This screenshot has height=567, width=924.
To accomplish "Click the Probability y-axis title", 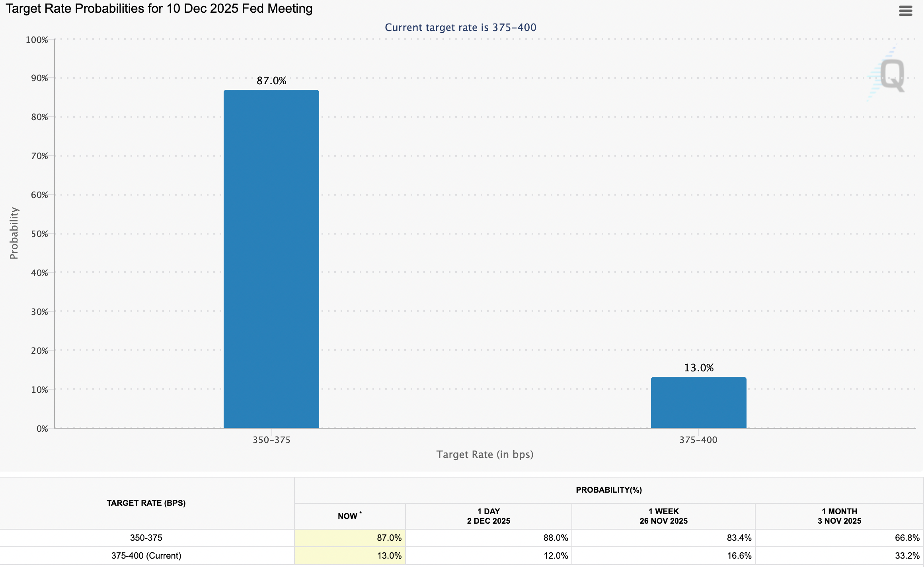I will click(14, 233).
